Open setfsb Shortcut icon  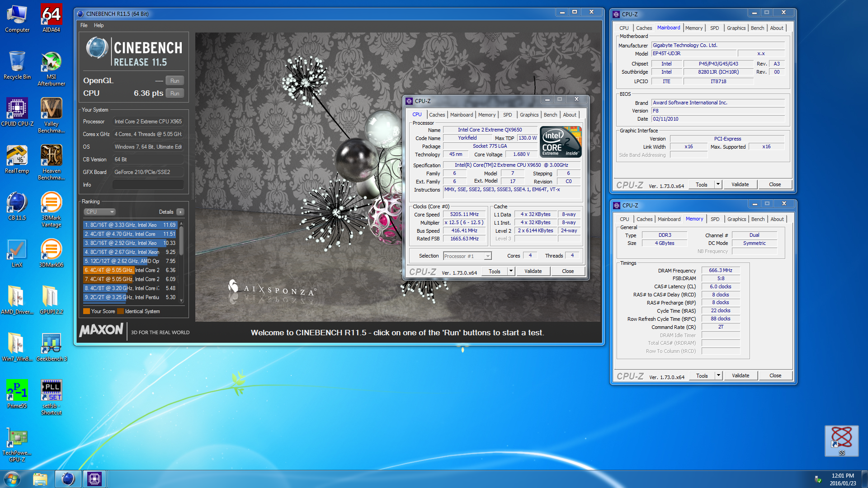coord(51,398)
